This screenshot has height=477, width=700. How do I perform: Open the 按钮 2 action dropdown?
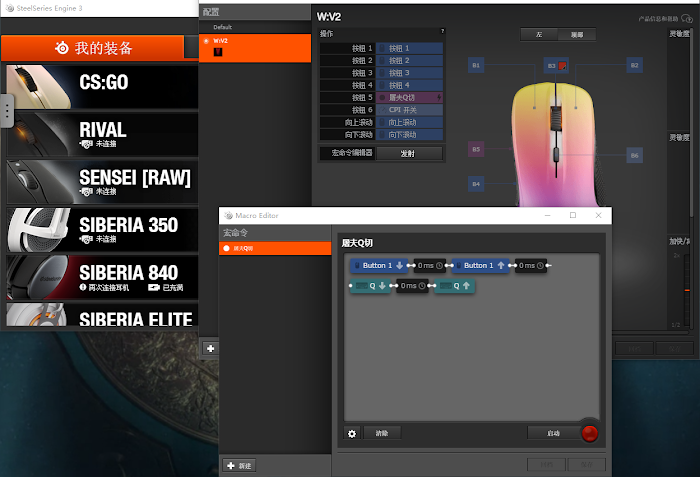click(x=409, y=61)
